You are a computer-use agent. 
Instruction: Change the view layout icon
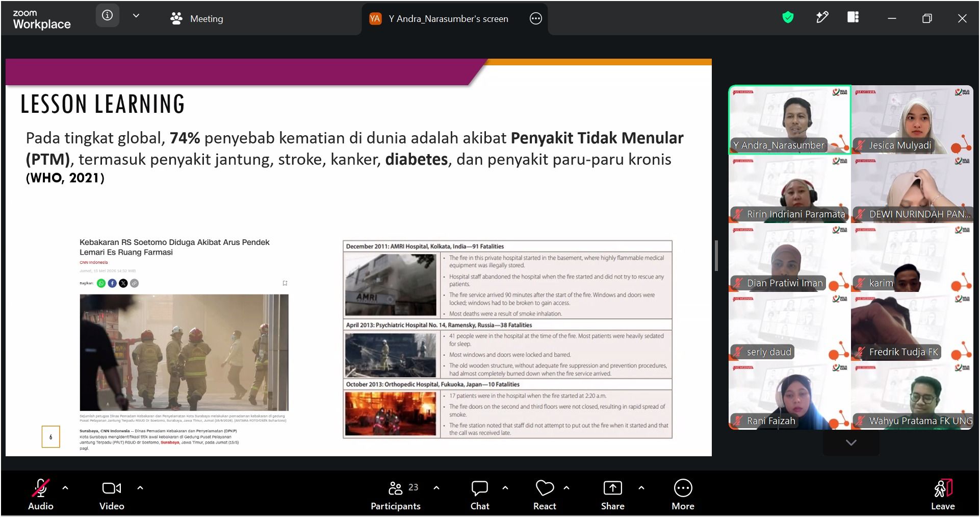coord(853,17)
